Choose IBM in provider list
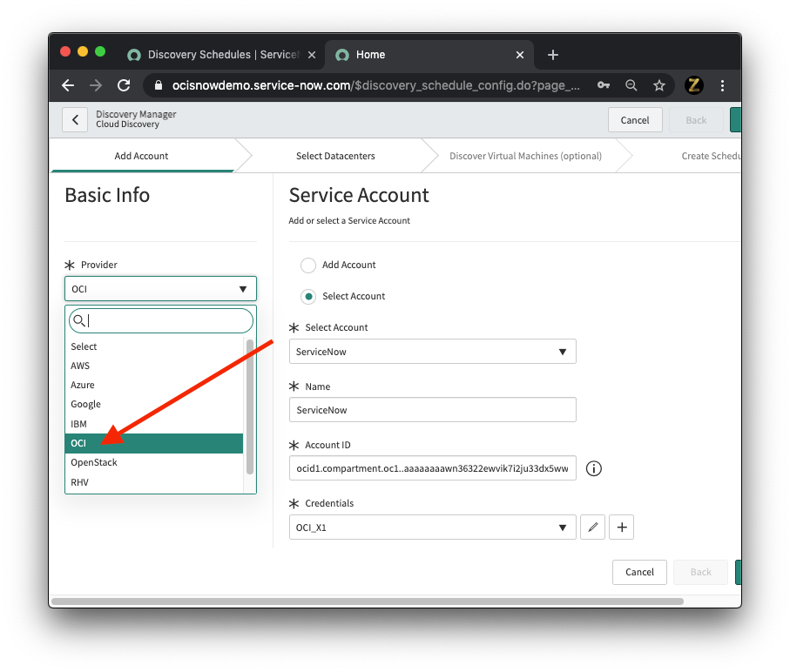790x672 pixels. [154, 424]
